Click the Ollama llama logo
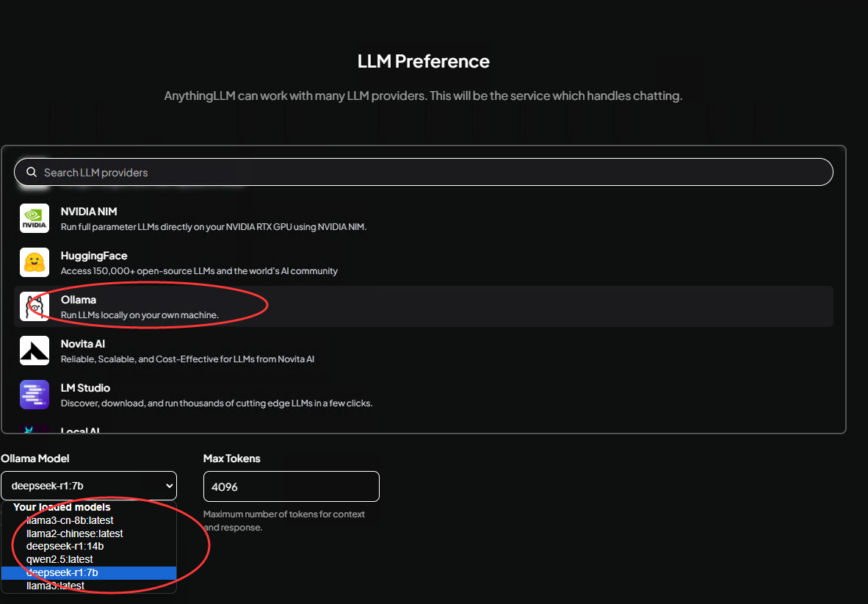This screenshot has height=604, width=868. pyautogui.click(x=35, y=306)
